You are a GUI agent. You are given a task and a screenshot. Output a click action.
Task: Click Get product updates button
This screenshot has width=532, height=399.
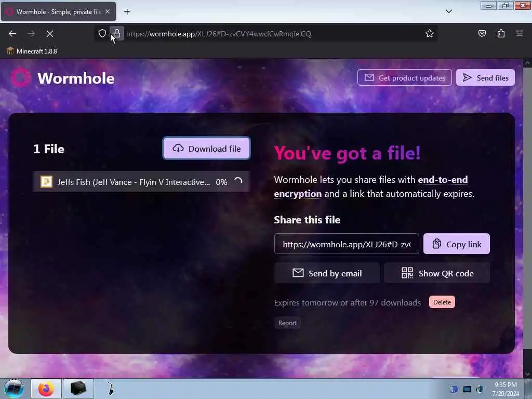[x=404, y=78]
